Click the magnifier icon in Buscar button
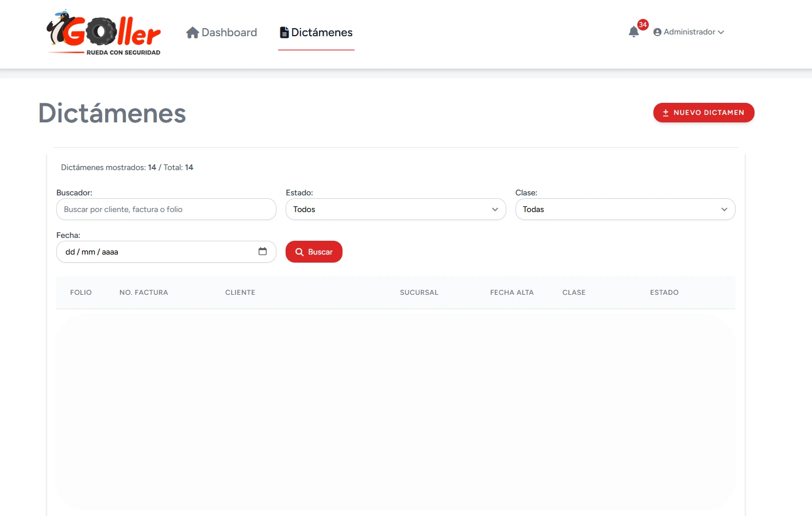The height and width of the screenshot is (516, 812). pyautogui.click(x=299, y=252)
